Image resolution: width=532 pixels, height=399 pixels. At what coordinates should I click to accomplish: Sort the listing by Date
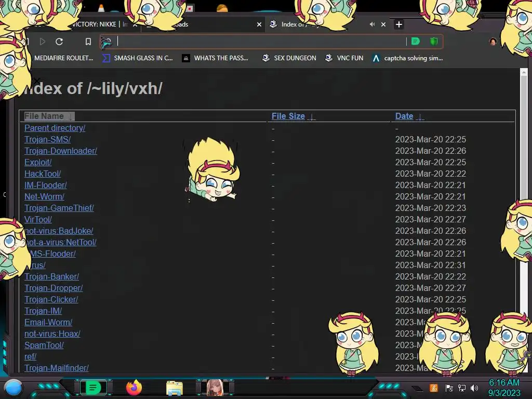click(409, 116)
